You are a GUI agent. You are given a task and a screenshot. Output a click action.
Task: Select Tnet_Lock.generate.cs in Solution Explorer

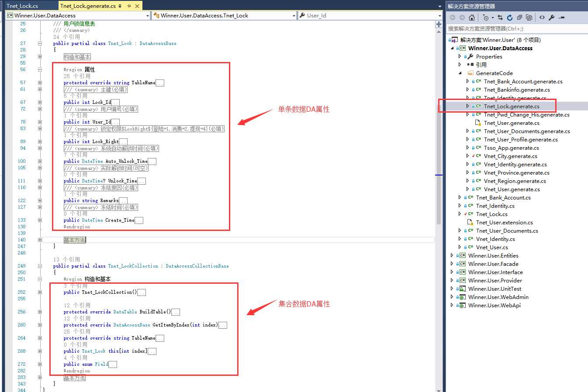tap(512, 106)
